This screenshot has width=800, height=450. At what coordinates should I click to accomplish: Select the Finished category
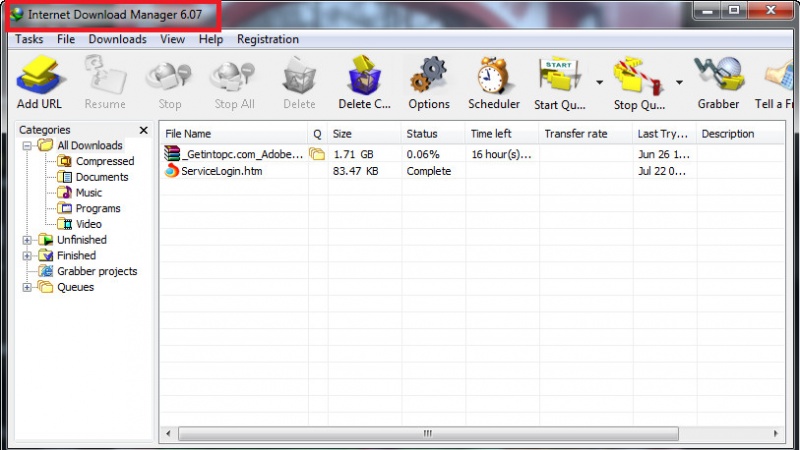click(67, 256)
